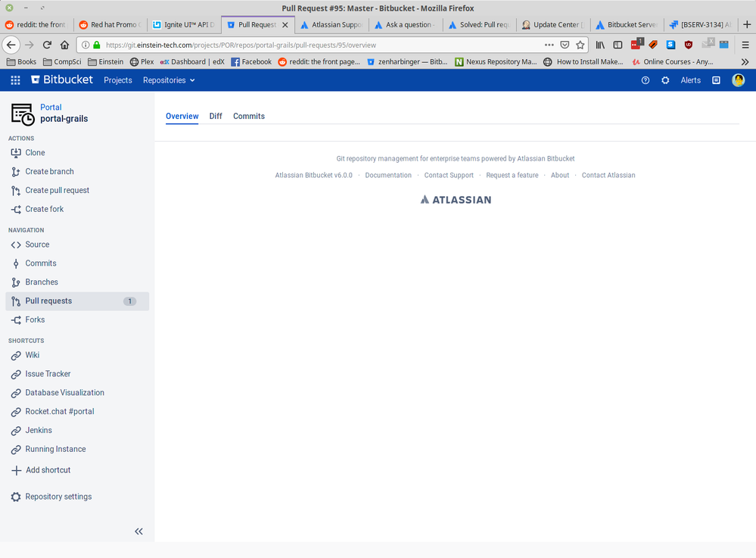Open the user avatar profile menu
The height and width of the screenshot is (558, 756).
pos(738,80)
